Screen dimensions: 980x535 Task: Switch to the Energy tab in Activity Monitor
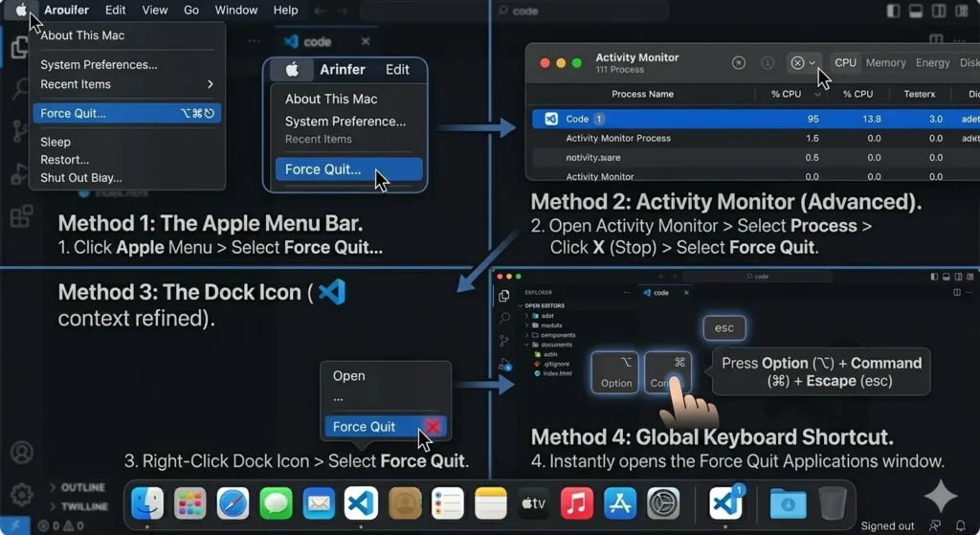pyautogui.click(x=932, y=62)
